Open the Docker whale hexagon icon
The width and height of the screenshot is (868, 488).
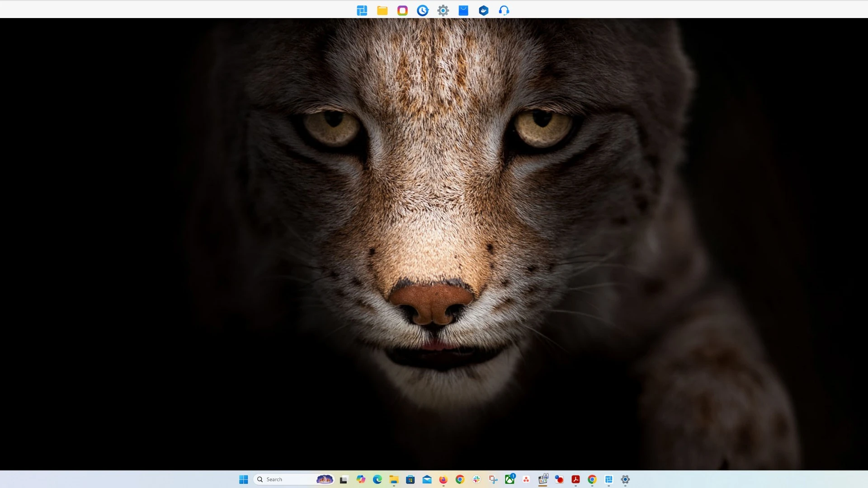(x=484, y=10)
